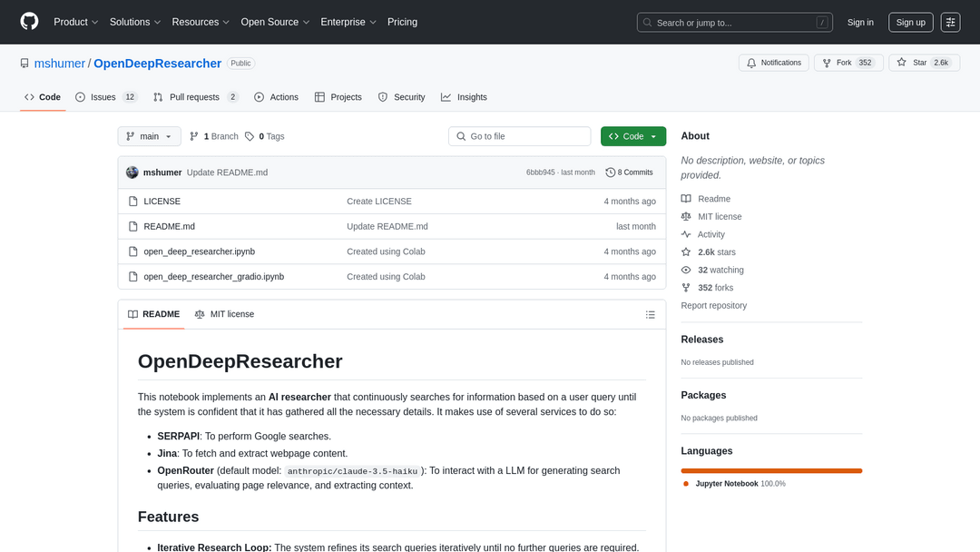Screen dimensions: 980x552
Task: Open the README outline list icon
Action: [x=650, y=314]
